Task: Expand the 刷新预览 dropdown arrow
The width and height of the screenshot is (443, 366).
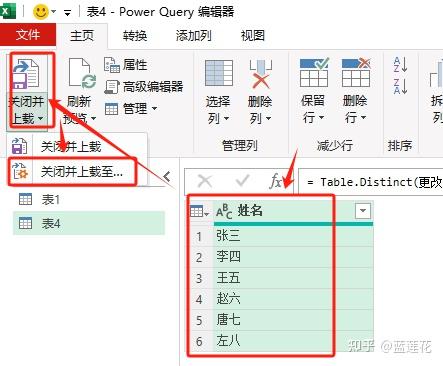Action: (93, 118)
